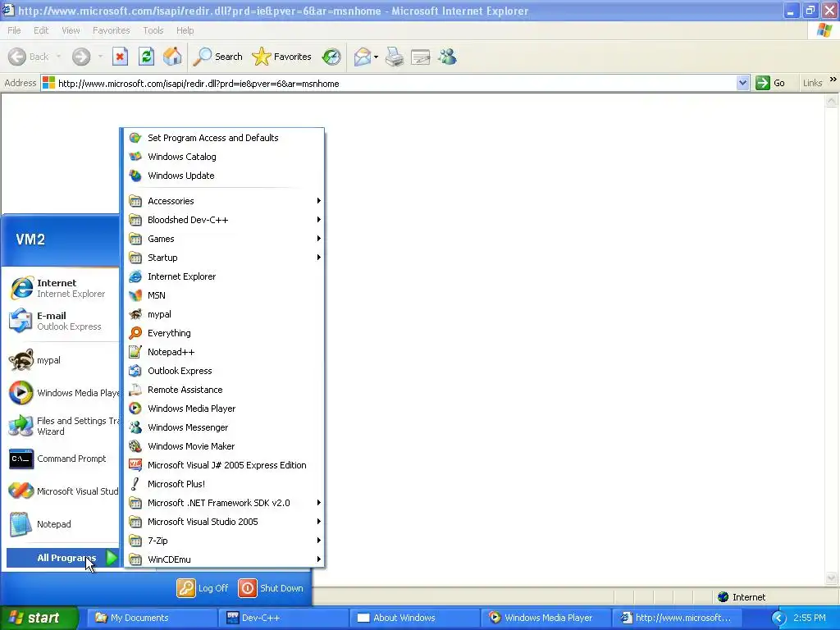840x630 pixels.
Task: Click the Stop icon in IE toolbar
Action: coord(120,57)
